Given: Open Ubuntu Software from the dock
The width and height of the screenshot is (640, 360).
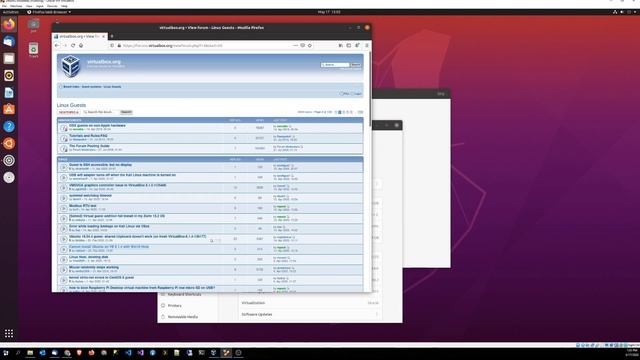Looking at the screenshot, I should [9, 109].
